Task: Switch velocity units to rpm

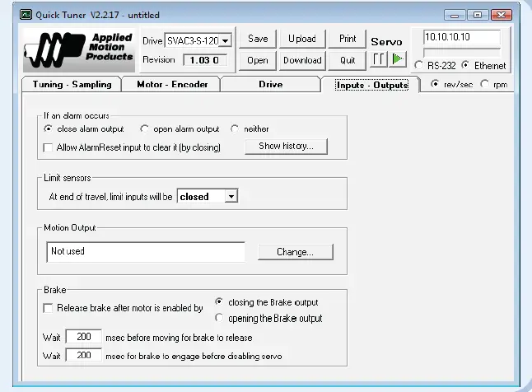Action: [485, 84]
